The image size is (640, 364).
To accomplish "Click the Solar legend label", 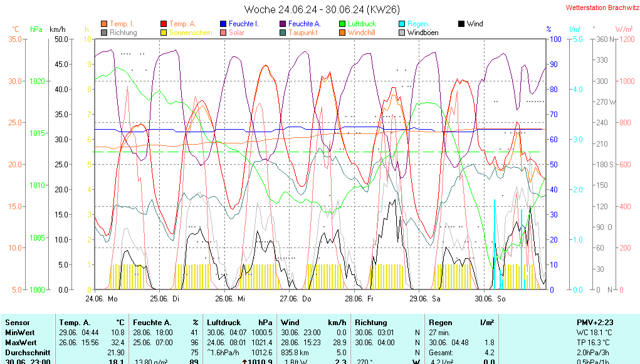I will coord(236,33).
